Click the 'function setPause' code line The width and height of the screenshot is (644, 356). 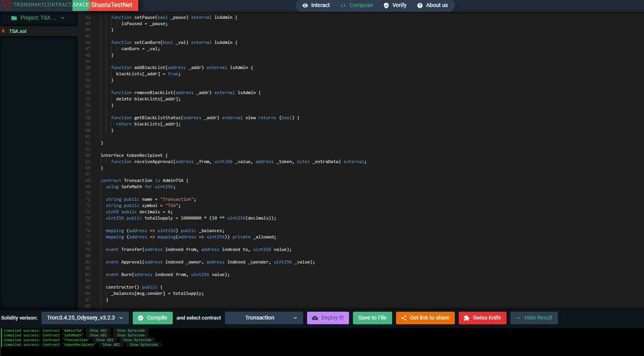click(x=174, y=17)
